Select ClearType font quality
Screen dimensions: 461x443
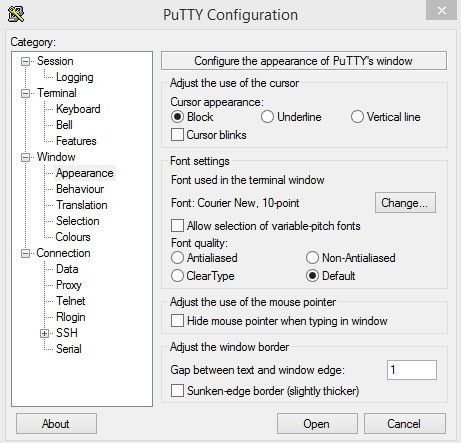(177, 276)
